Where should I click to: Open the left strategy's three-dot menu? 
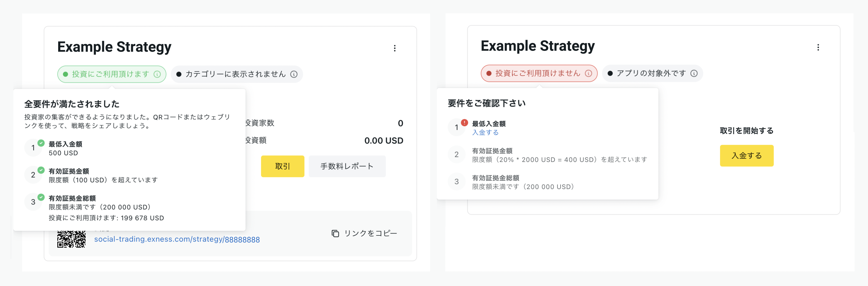(x=395, y=48)
